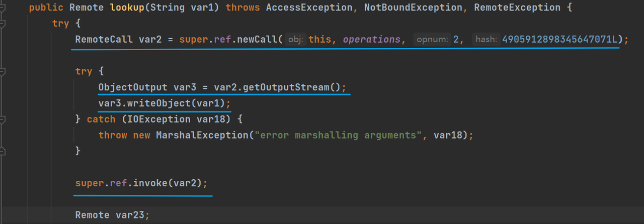Click the getOutputStream method call
This screenshot has width=644, height=224.
coord(286,87)
